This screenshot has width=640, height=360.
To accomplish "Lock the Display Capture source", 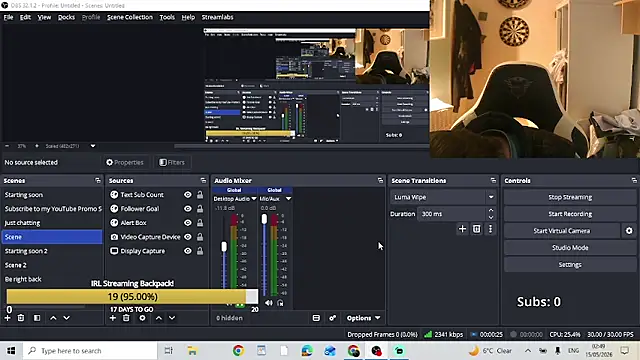I will pyautogui.click(x=200, y=251).
